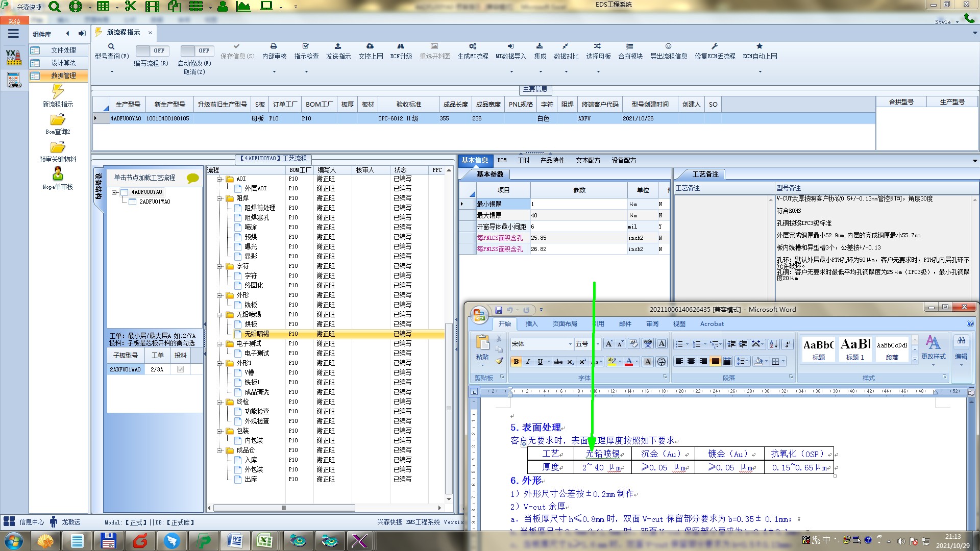
Task: Switch to the 产品特性 tab
Action: (552, 160)
